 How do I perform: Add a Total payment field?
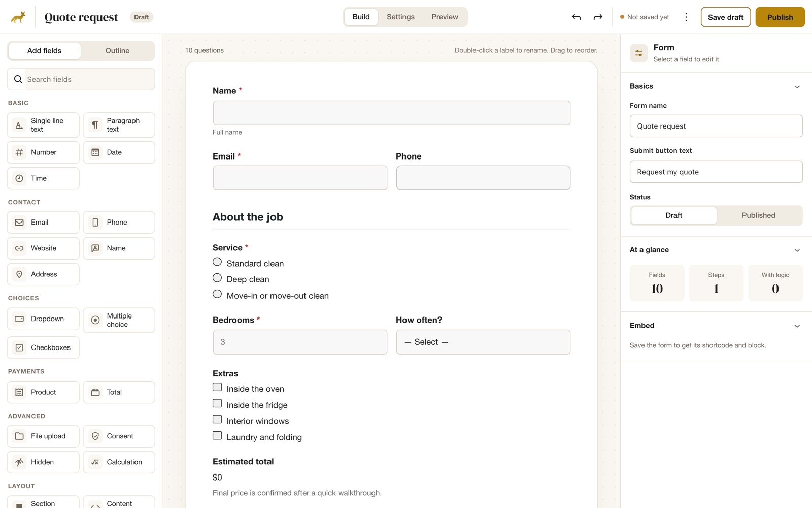(x=119, y=392)
